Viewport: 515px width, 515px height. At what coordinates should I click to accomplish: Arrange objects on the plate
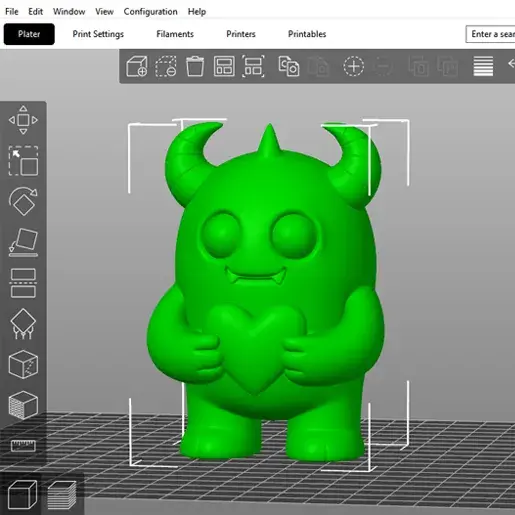224,66
